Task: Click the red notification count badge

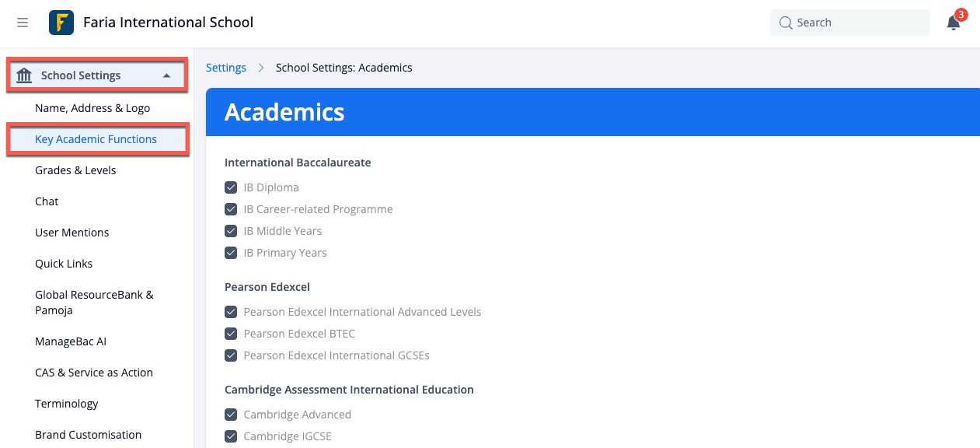Action: (x=961, y=15)
